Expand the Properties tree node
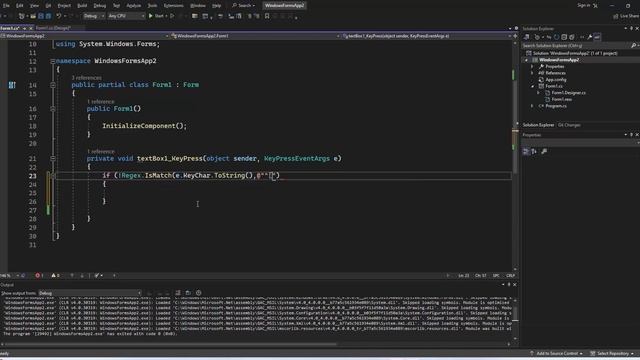Image resolution: width=640 pixels, height=360 pixels. tap(532, 67)
